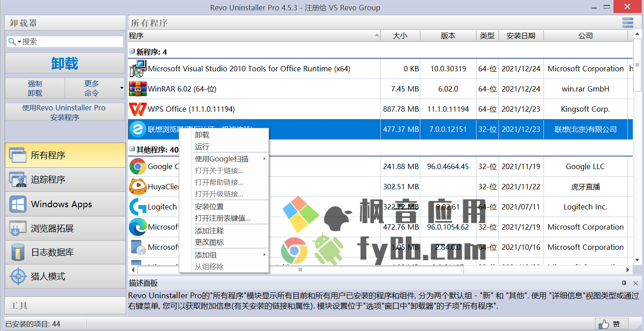The width and height of the screenshot is (644, 331).
Task: Click the 强制卸载 button
Action: point(35,88)
